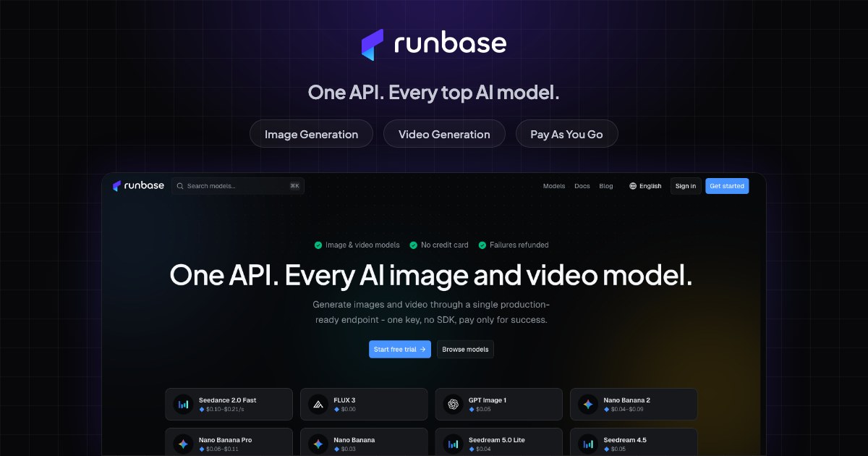The height and width of the screenshot is (456, 868).
Task: Click the Start free trial button
Action: [400, 350]
